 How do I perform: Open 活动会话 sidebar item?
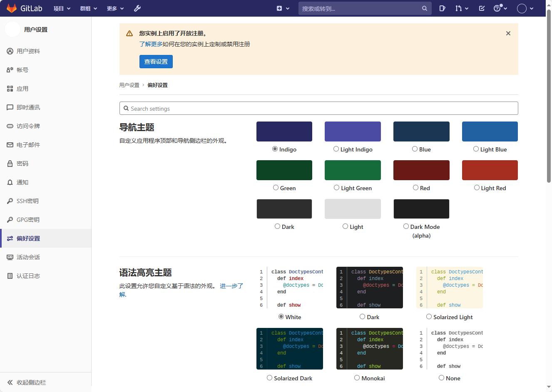(28, 257)
